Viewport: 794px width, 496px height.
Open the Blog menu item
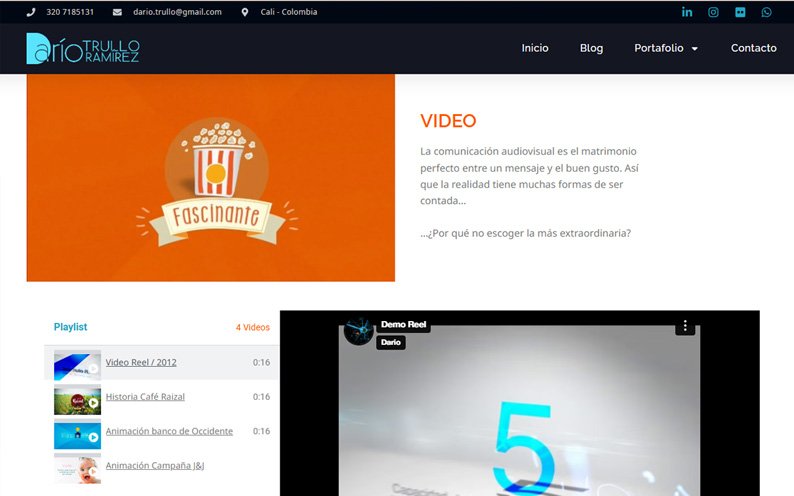591,48
